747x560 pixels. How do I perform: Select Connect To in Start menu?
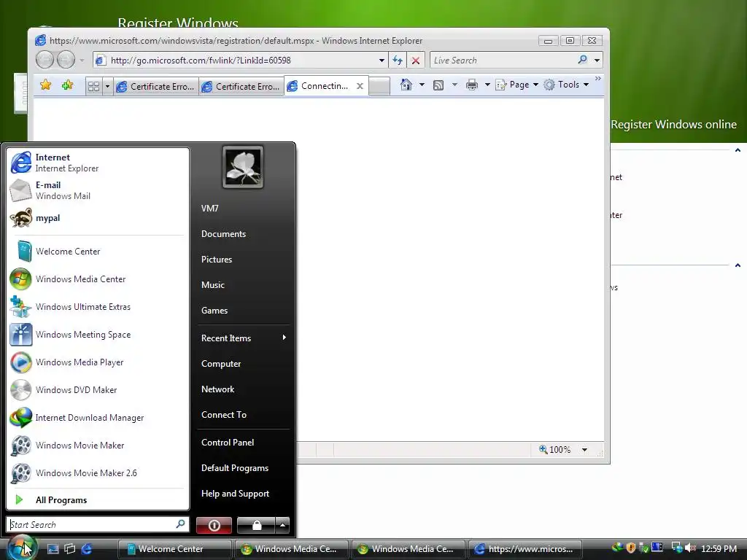pos(243,415)
